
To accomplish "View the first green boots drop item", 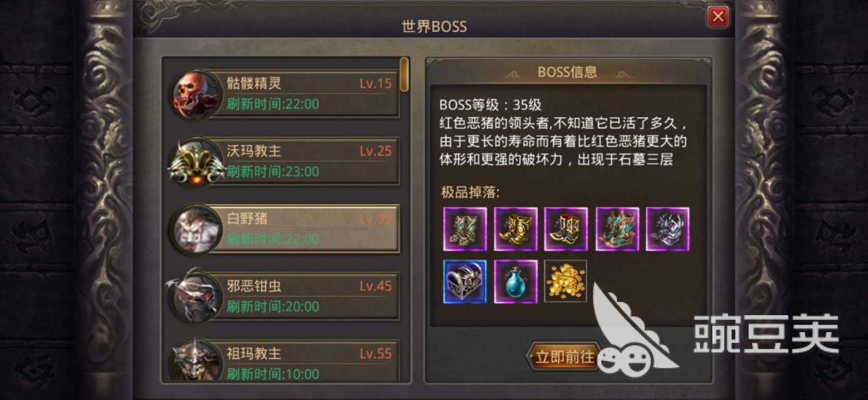I will [465, 229].
